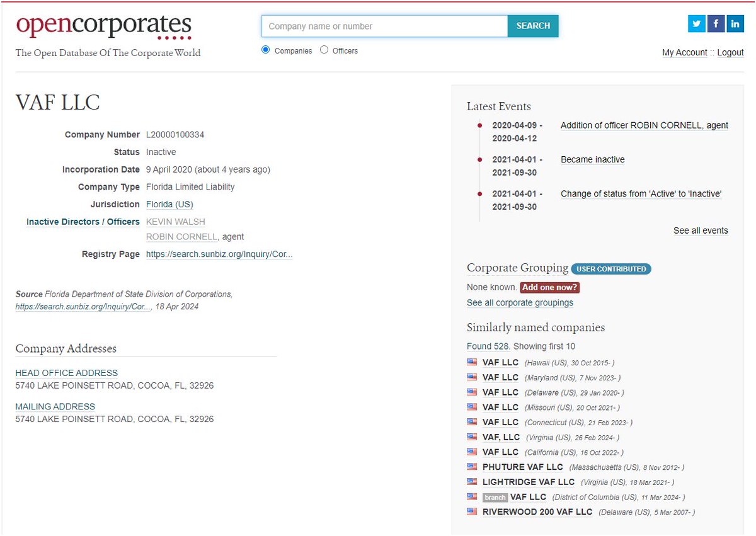Open RIVERWOOD 200 VAF LLC link
Viewport: 756px width, 536px height.
[537, 512]
